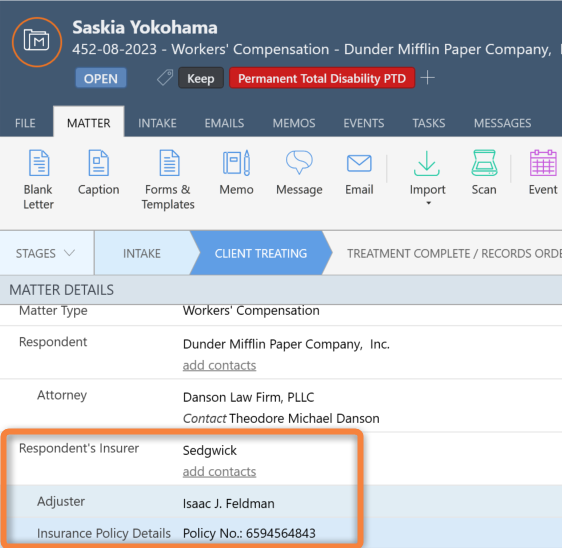The image size is (562, 548).
Task: Start a document Scan
Action: (484, 173)
